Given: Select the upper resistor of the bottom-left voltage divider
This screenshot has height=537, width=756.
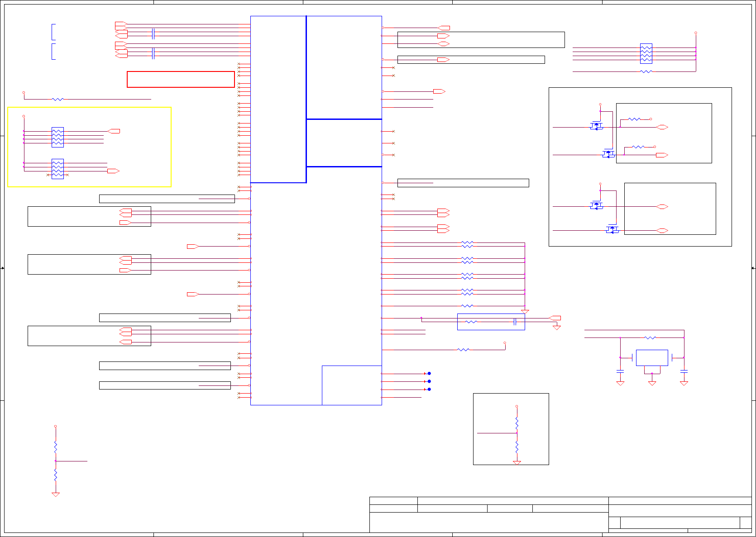Looking at the screenshot, I should (x=56, y=447).
